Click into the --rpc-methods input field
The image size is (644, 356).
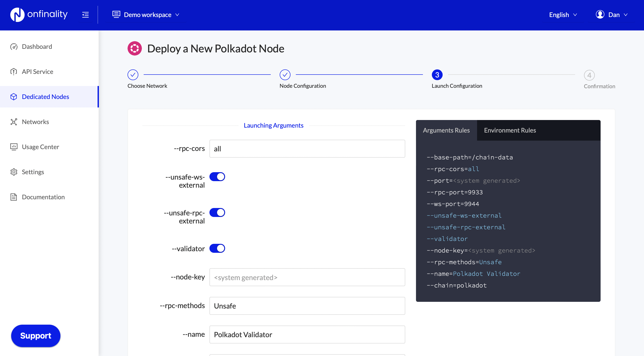coord(307,306)
